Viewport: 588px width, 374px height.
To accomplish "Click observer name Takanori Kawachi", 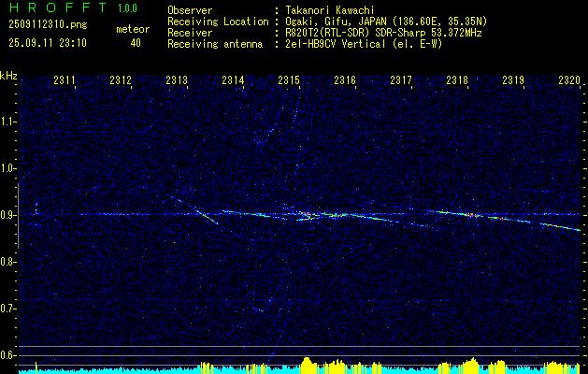I will tap(330, 10).
